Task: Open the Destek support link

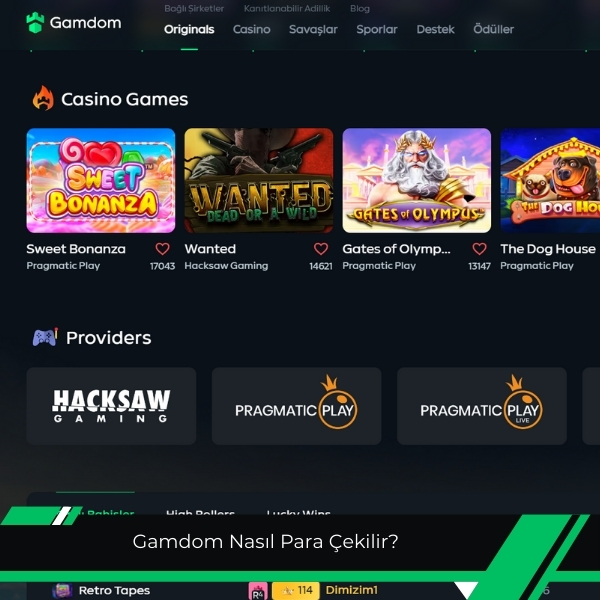Action: pyautogui.click(x=435, y=29)
